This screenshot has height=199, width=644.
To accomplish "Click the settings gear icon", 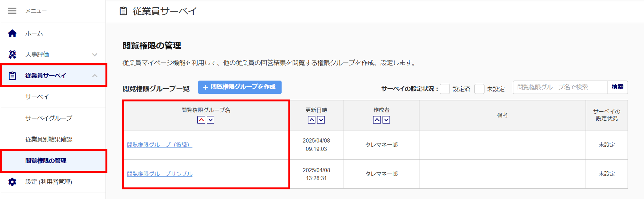I will pos(12,182).
